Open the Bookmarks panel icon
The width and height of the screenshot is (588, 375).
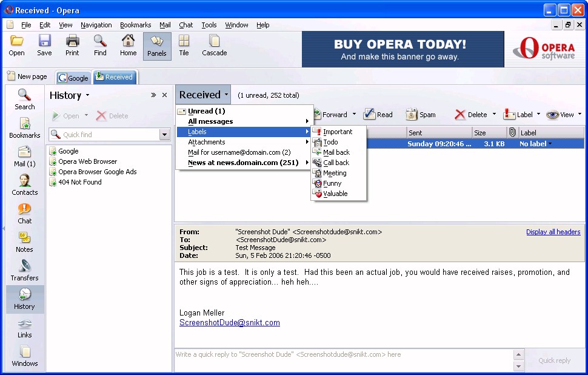point(25,128)
